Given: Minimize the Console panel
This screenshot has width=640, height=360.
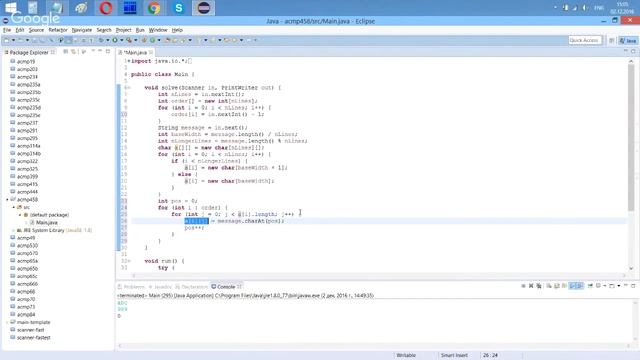Looking at the screenshot, I should click(x=626, y=285).
